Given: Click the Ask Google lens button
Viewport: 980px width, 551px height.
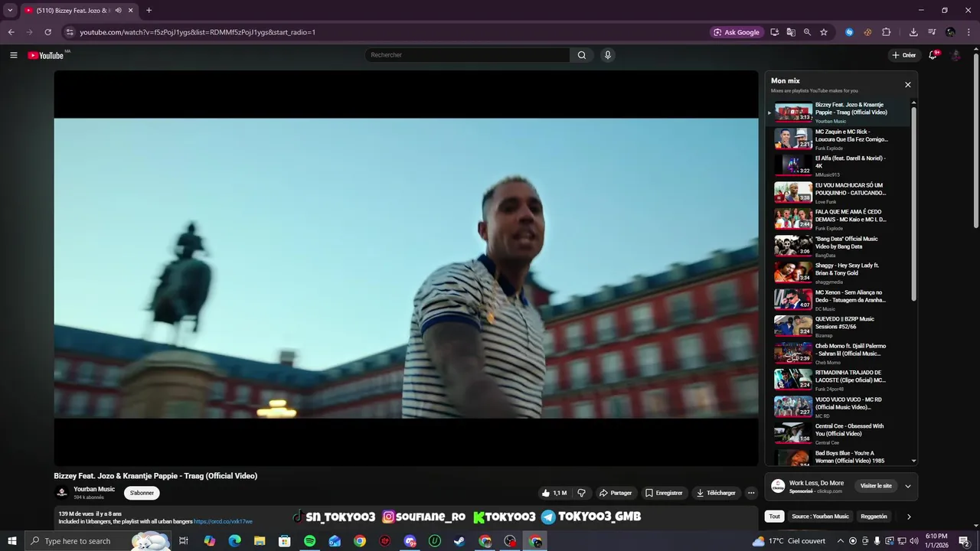Looking at the screenshot, I should [x=737, y=32].
